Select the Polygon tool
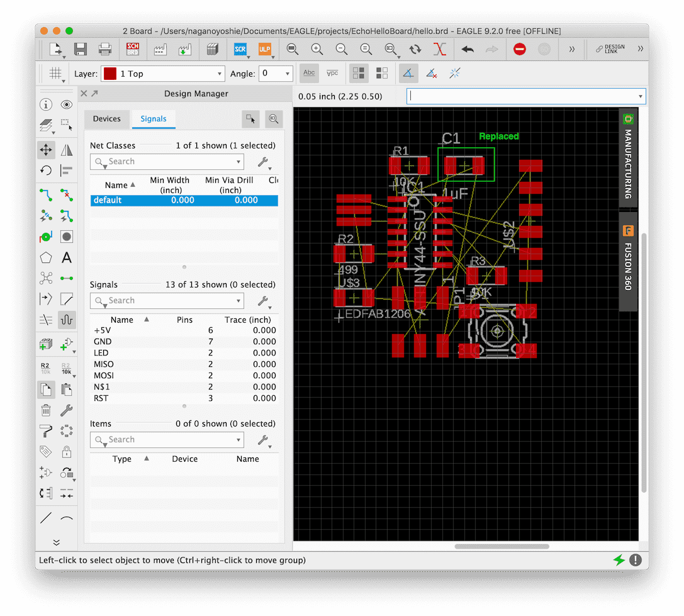This screenshot has width=684, height=616. 46,257
